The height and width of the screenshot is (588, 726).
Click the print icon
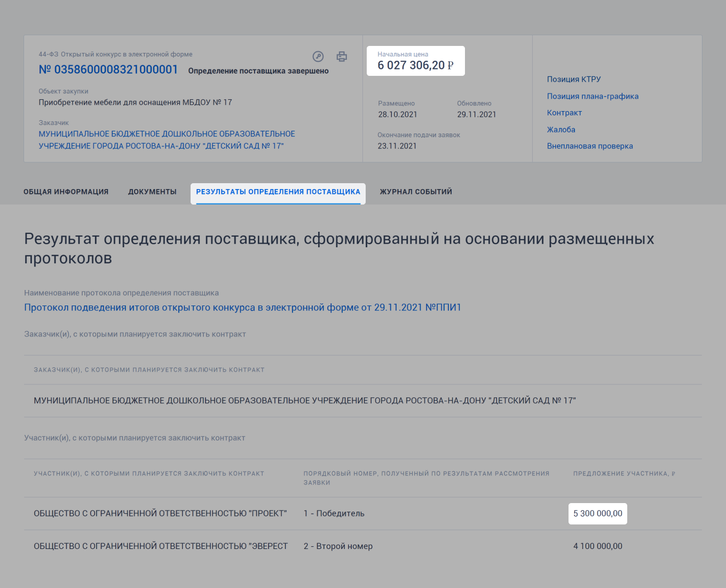pos(342,57)
